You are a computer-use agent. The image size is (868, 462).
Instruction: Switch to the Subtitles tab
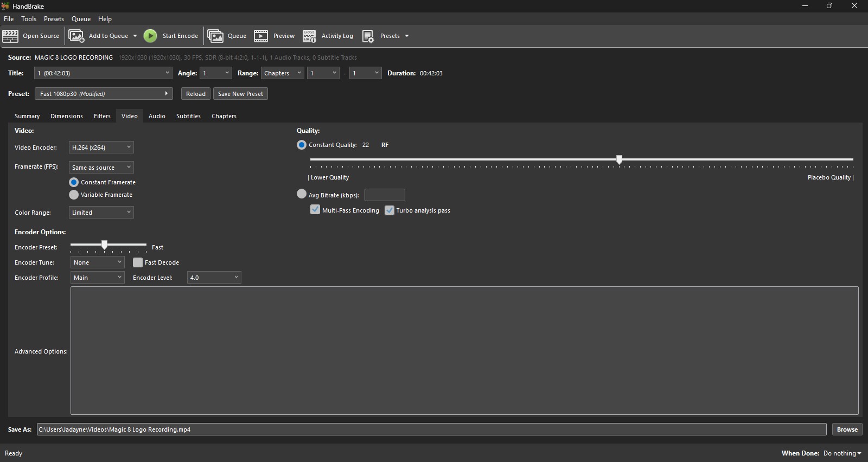coord(188,116)
